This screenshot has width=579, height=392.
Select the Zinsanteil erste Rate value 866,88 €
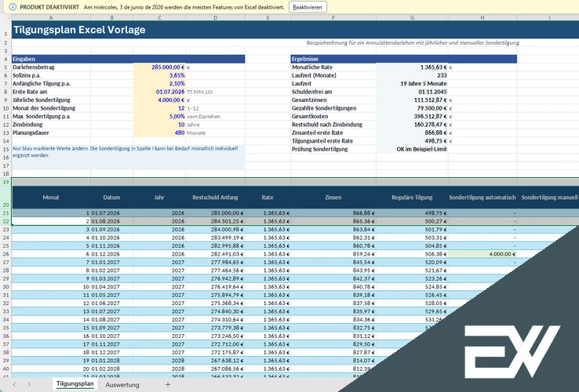(412, 132)
